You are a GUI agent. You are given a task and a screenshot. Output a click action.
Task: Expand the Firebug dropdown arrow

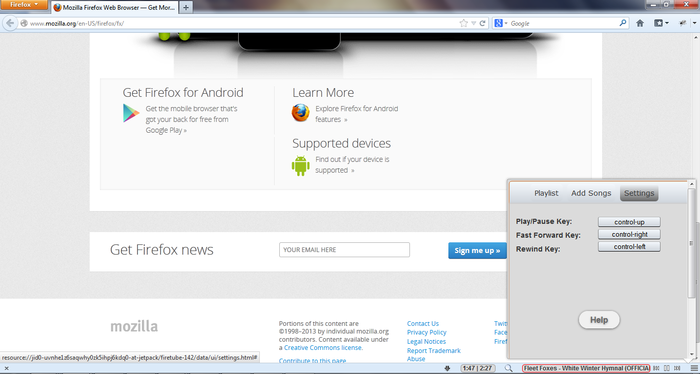coord(694,23)
